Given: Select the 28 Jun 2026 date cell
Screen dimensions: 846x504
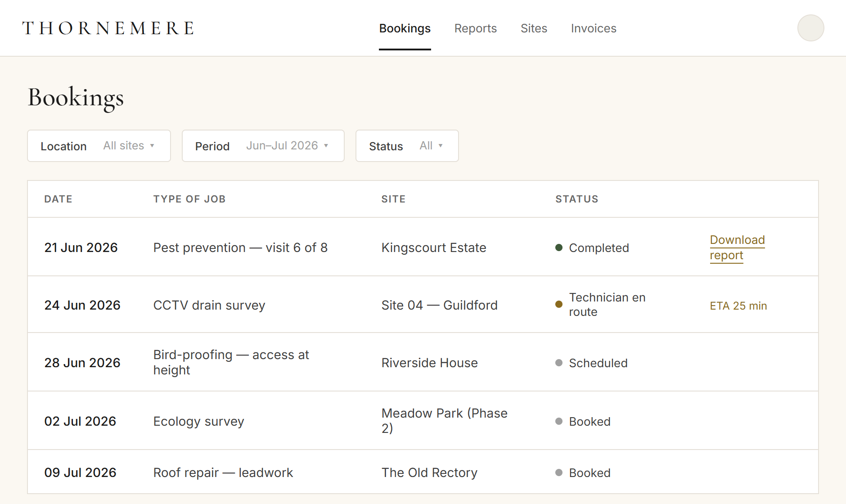Looking at the screenshot, I should point(82,363).
